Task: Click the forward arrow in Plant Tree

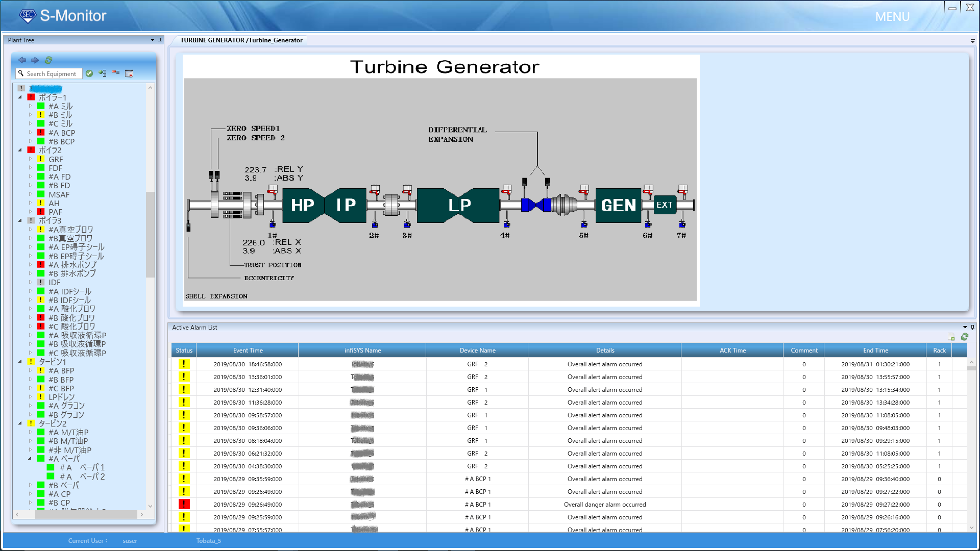Action: (x=35, y=60)
